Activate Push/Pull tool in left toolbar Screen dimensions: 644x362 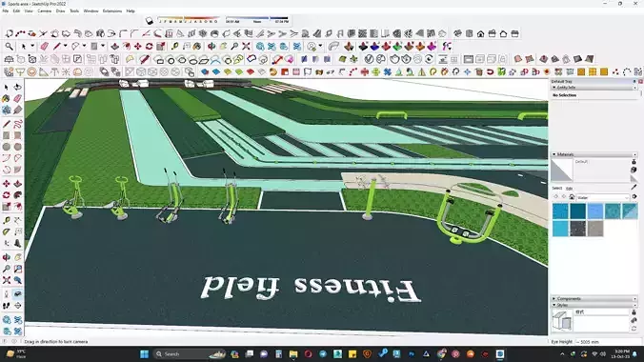pyautogui.click(x=18, y=183)
